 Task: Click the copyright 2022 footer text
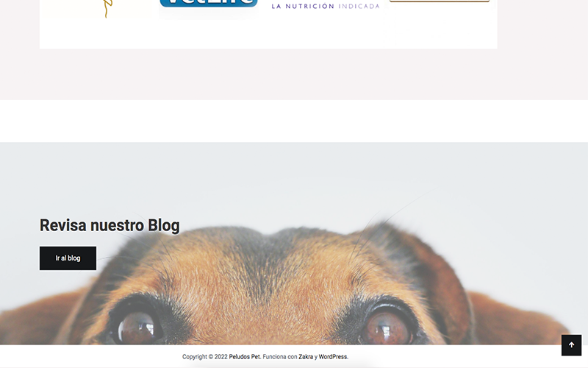[x=205, y=357]
